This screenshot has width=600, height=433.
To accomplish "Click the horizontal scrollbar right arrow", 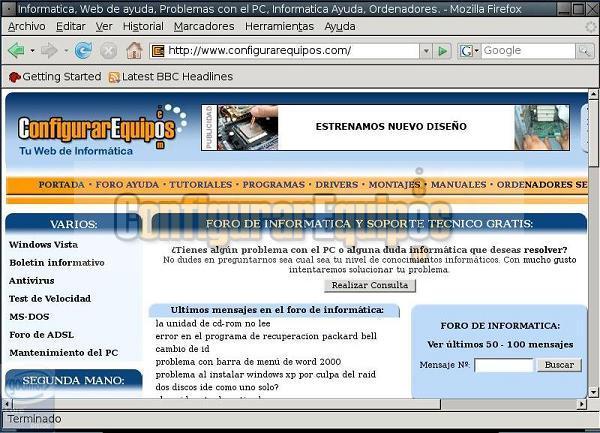I will [582, 404].
